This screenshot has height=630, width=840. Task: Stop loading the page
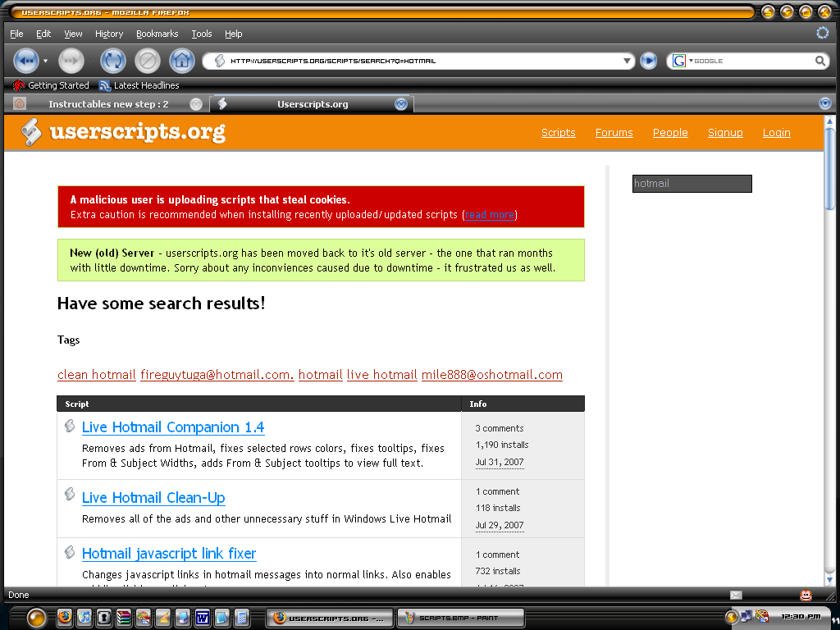coord(147,61)
